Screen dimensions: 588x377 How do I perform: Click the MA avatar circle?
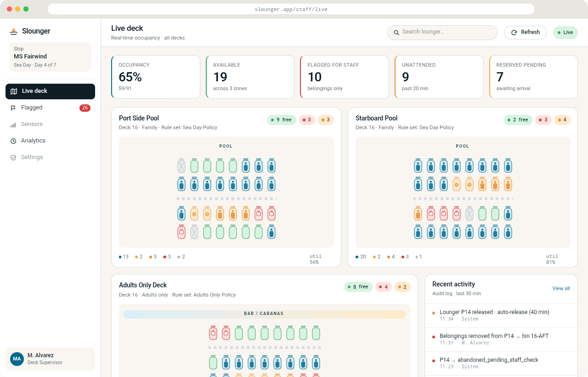coord(17,359)
